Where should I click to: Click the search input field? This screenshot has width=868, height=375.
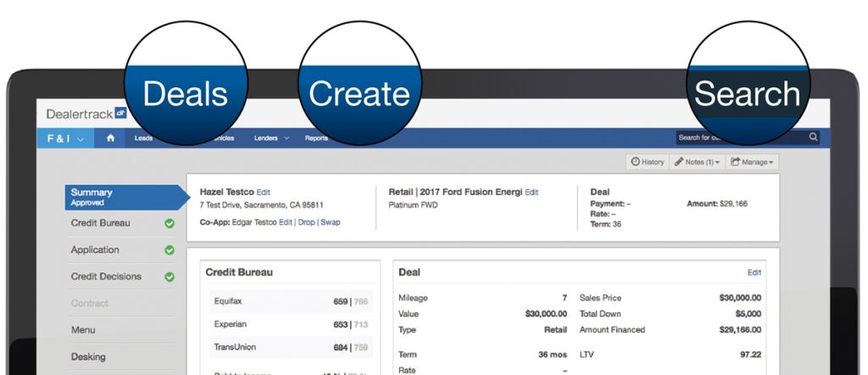pyautogui.click(x=741, y=137)
